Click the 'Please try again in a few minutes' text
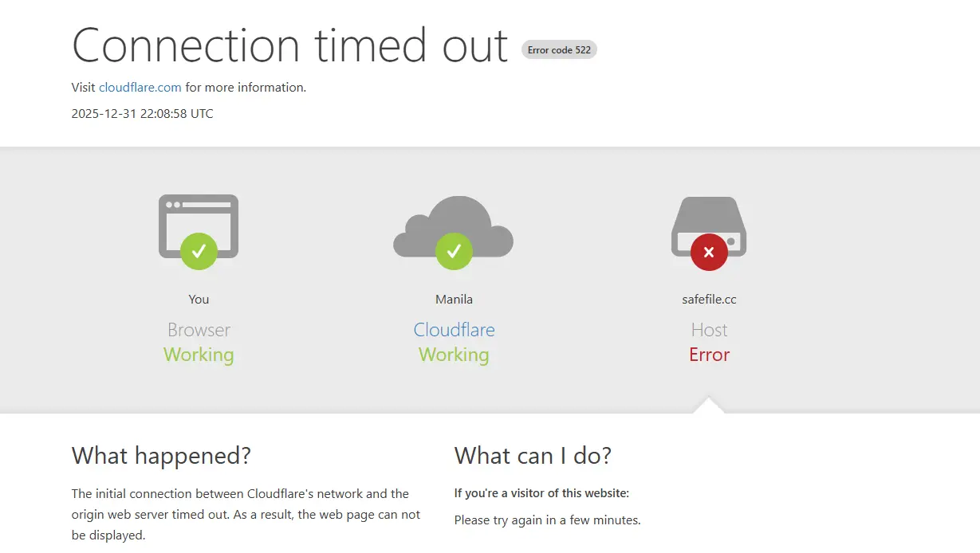 point(548,520)
